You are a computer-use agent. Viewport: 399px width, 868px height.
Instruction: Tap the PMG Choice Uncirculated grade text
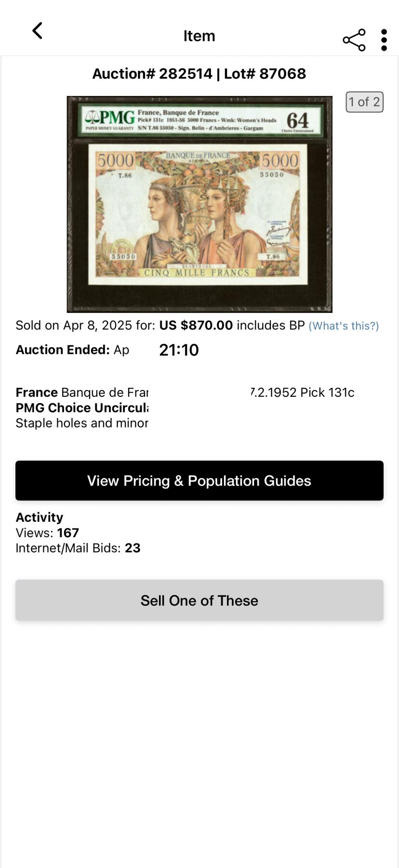tap(82, 408)
